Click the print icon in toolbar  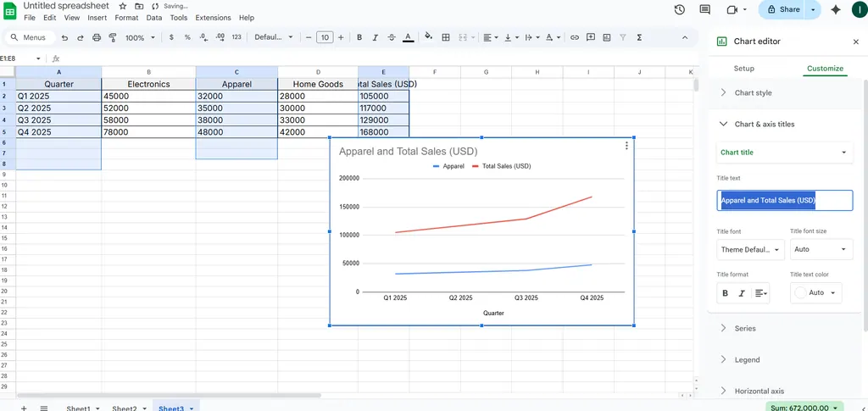[x=96, y=37]
